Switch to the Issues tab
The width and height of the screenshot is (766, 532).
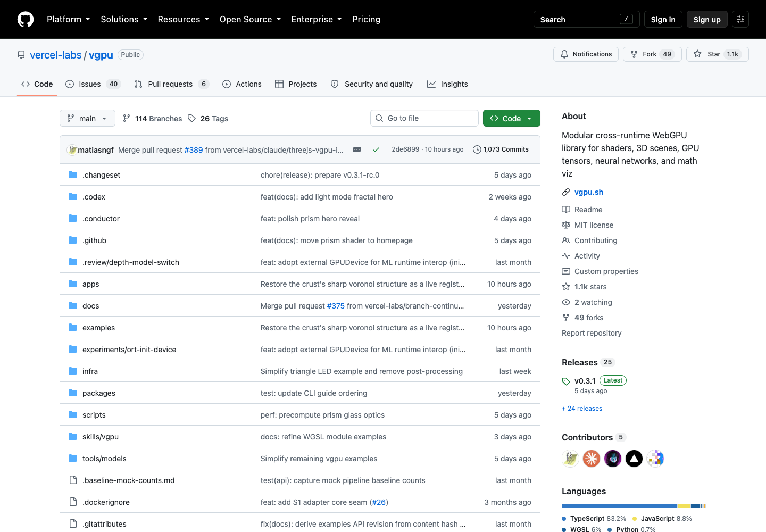point(93,84)
